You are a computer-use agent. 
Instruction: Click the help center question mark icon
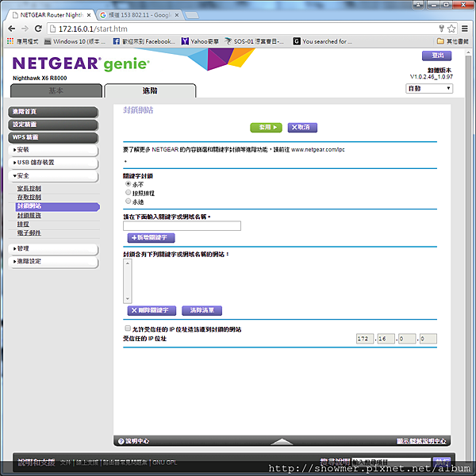pos(121,441)
